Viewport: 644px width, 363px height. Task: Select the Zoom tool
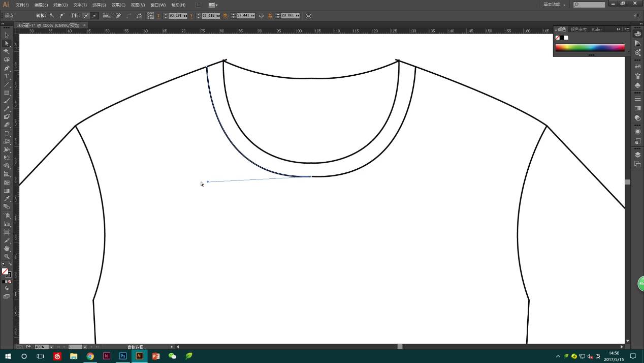(7, 256)
